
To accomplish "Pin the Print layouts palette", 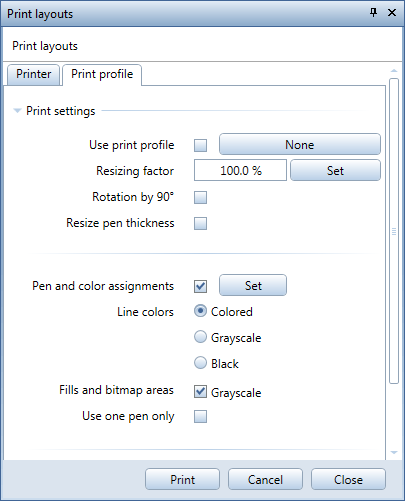I will [374, 13].
